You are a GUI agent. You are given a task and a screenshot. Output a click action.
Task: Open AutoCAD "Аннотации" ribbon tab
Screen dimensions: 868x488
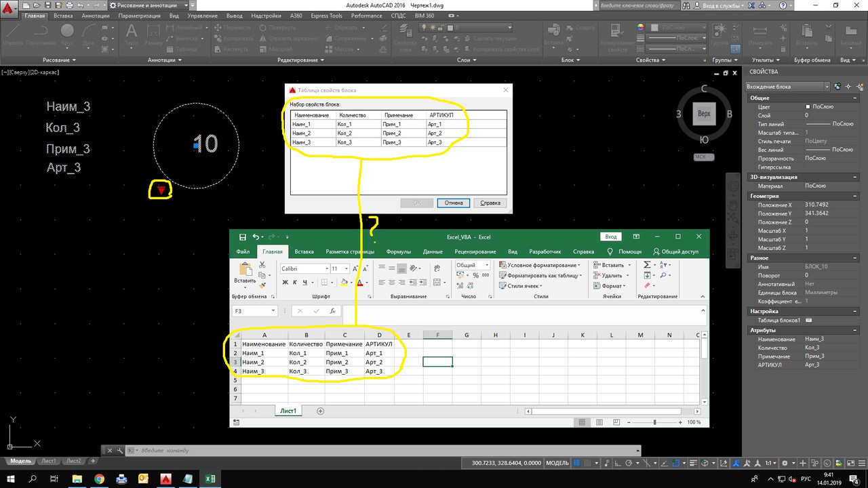[x=96, y=16]
